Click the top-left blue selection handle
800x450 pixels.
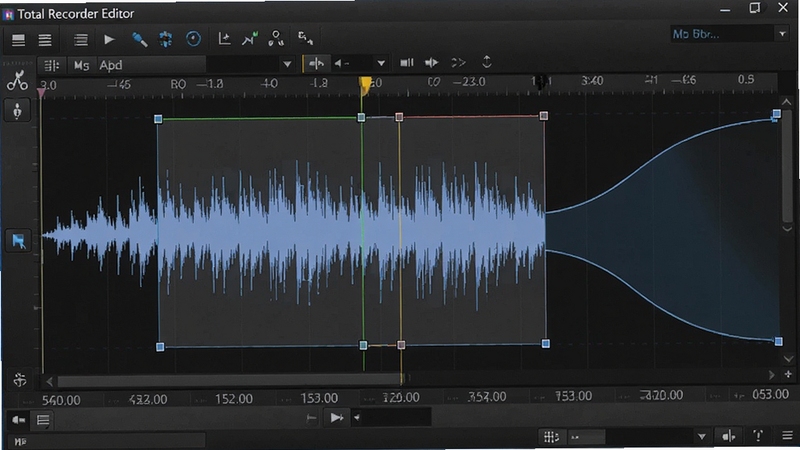click(158, 119)
